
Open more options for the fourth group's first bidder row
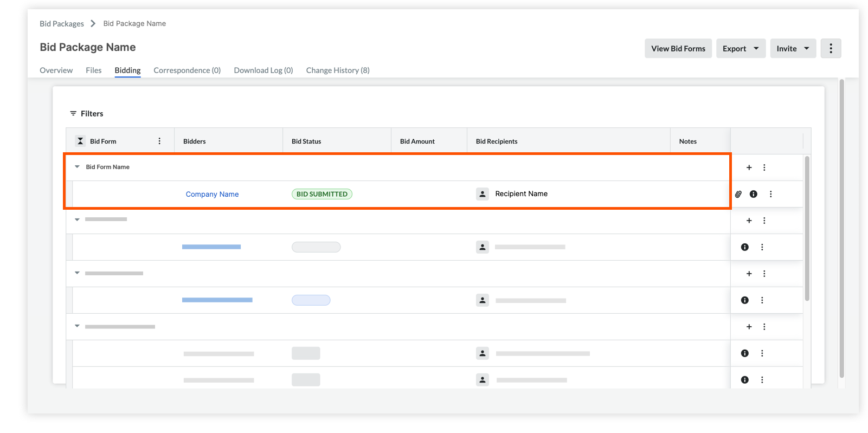coord(762,353)
